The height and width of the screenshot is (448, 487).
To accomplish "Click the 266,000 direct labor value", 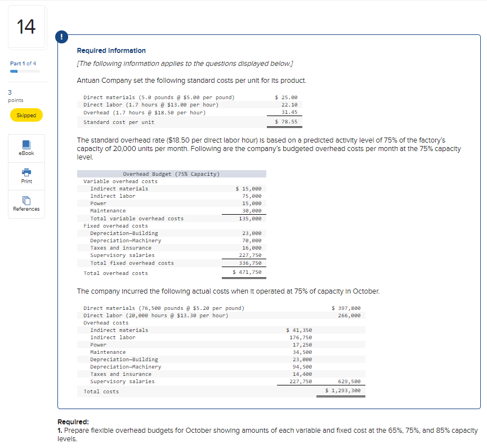I will pos(350,316).
